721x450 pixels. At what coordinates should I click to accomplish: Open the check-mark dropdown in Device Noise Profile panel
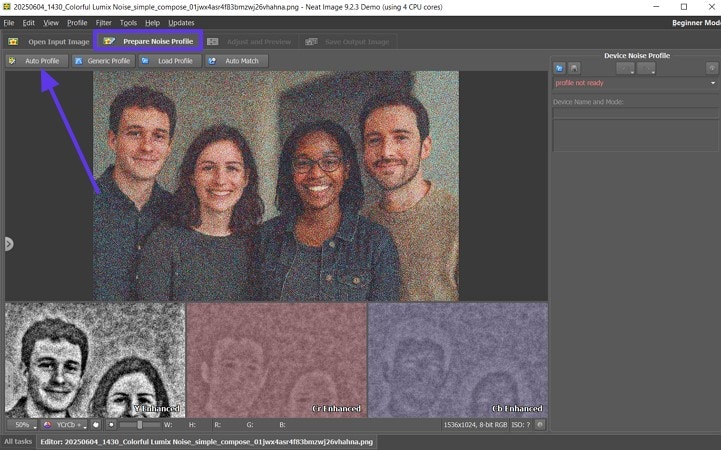pyautogui.click(x=625, y=68)
